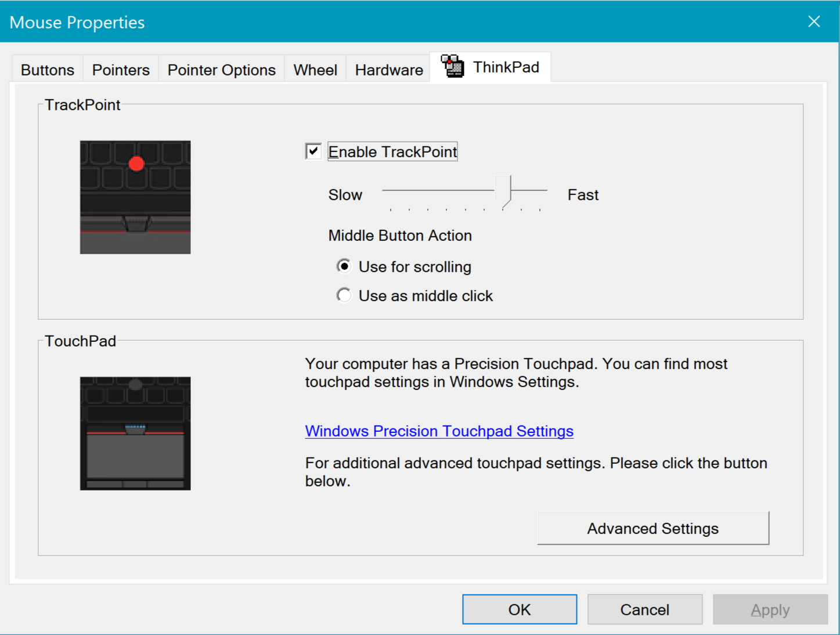The width and height of the screenshot is (840, 635).
Task: Click the TrackPoint speed slider thumb
Action: [x=503, y=192]
